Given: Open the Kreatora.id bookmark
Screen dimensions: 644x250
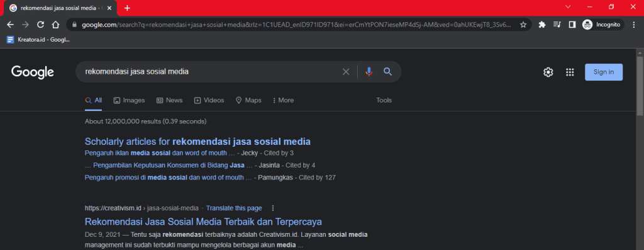Looking at the screenshot, I should click(38, 40).
